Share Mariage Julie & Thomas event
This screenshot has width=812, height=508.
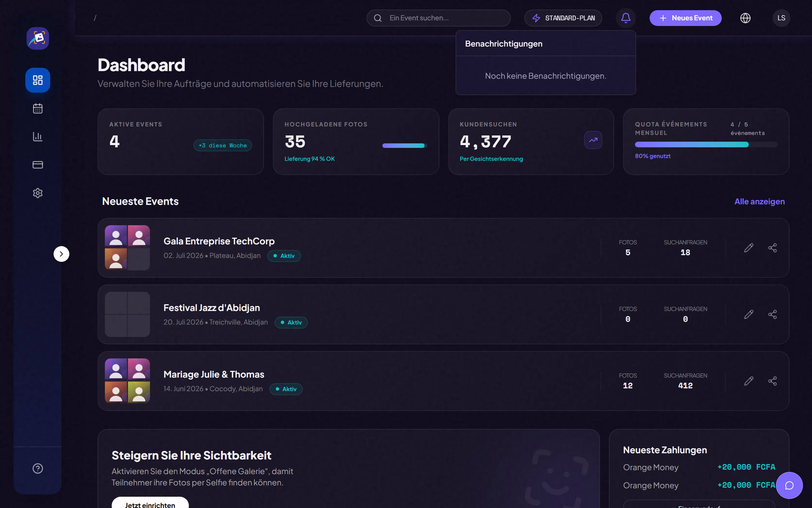point(773,381)
